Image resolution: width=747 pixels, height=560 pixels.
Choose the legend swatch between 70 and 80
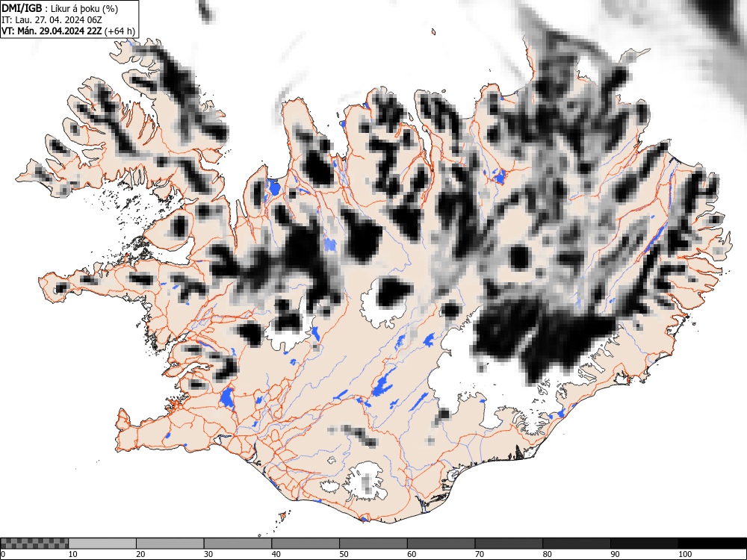coord(509,544)
